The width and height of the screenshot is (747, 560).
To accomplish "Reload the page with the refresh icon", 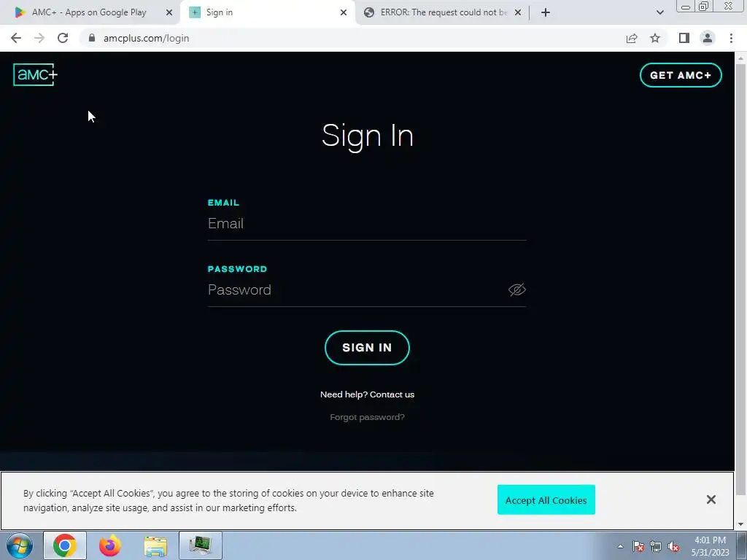I will [63, 38].
